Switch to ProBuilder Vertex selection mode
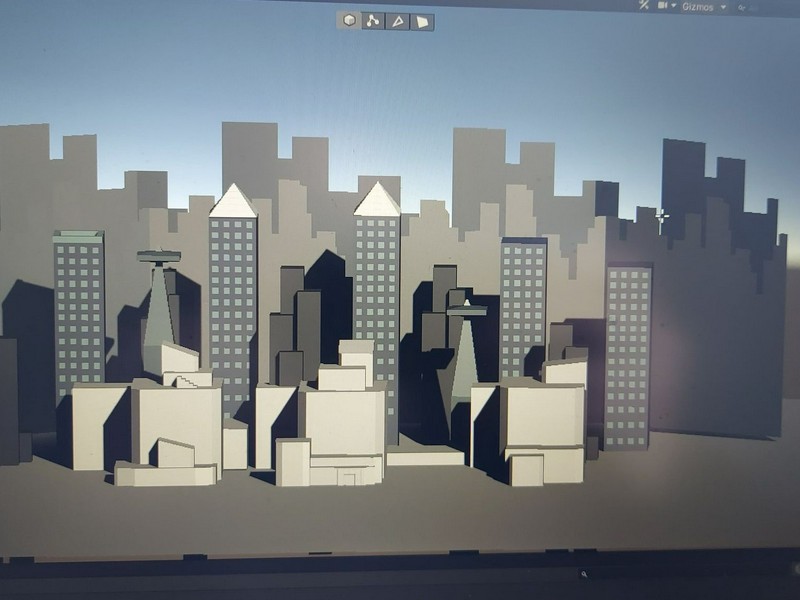The image size is (800, 600). coord(371,18)
